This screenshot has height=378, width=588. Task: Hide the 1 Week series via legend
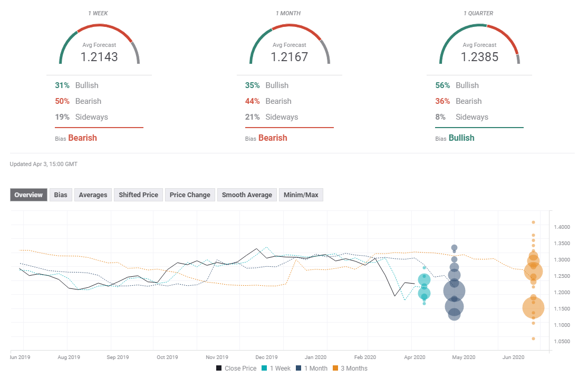[280, 368]
